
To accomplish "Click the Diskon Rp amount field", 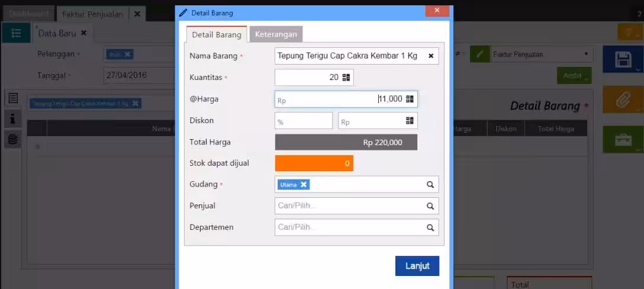I will coord(378,120).
